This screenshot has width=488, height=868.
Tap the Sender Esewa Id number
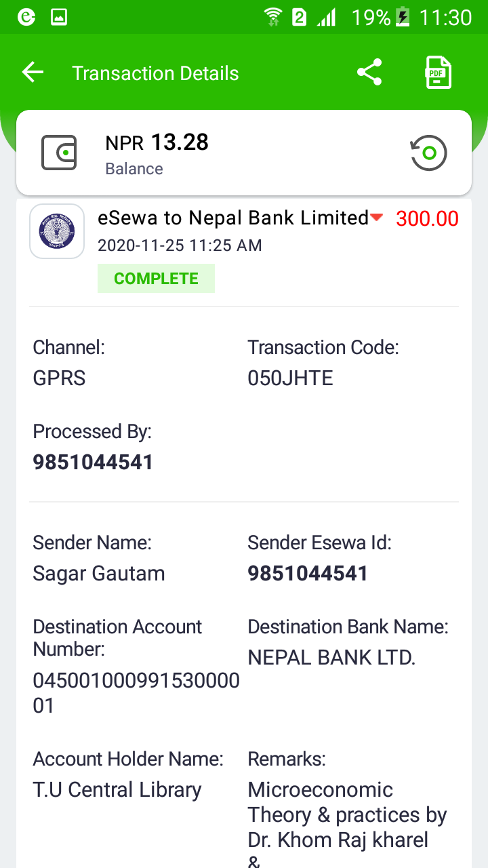click(308, 574)
